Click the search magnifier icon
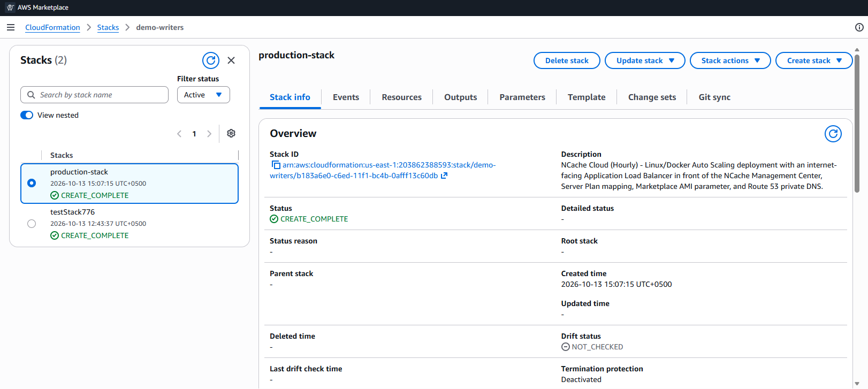 click(31, 95)
